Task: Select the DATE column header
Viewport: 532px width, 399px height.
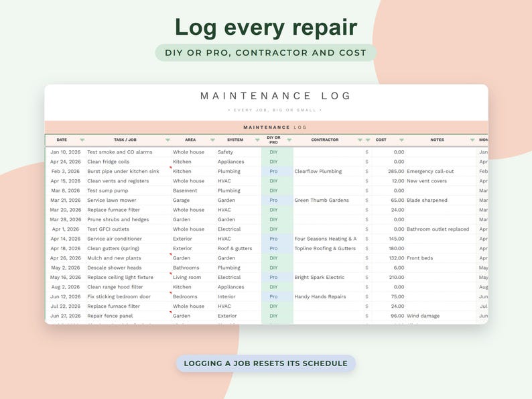Action: [x=62, y=140]
